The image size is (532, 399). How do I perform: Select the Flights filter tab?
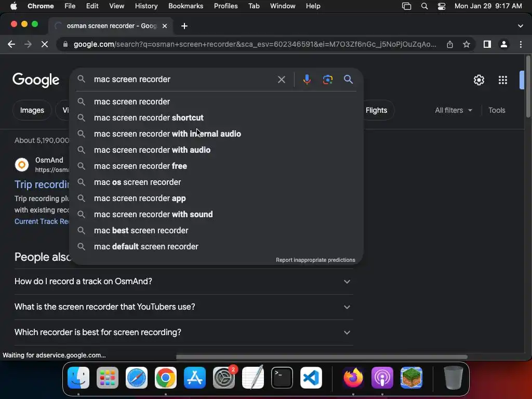[x=377, y=110]
